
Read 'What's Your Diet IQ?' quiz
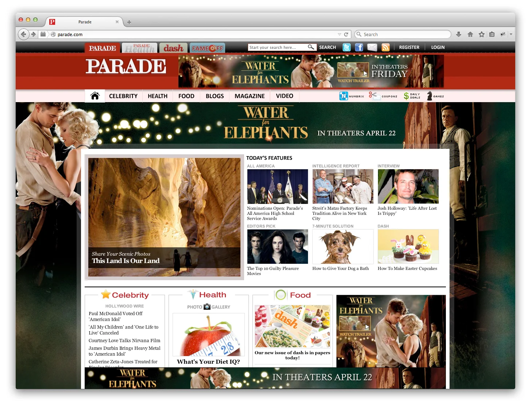pos(208,361)
